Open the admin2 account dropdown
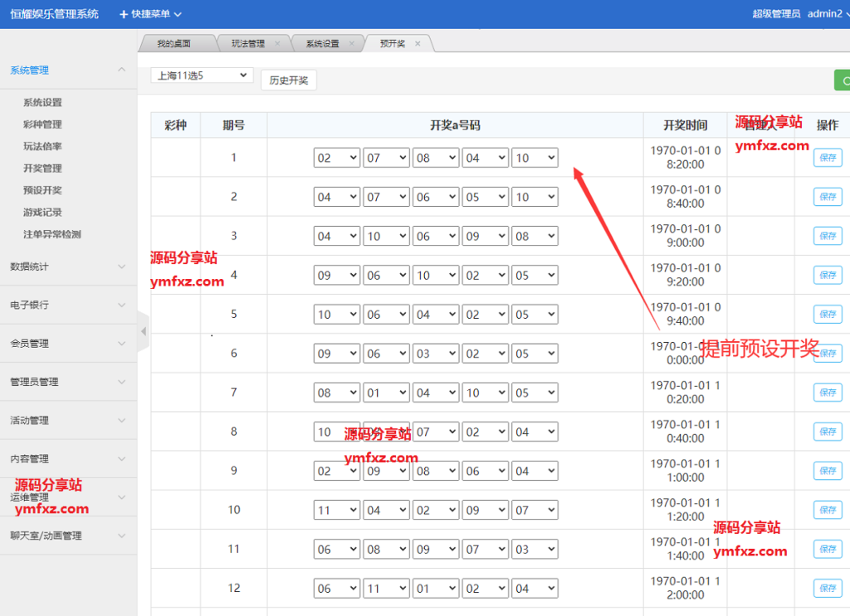The width and height of the screenshot is (850, 616). point(827,13)
